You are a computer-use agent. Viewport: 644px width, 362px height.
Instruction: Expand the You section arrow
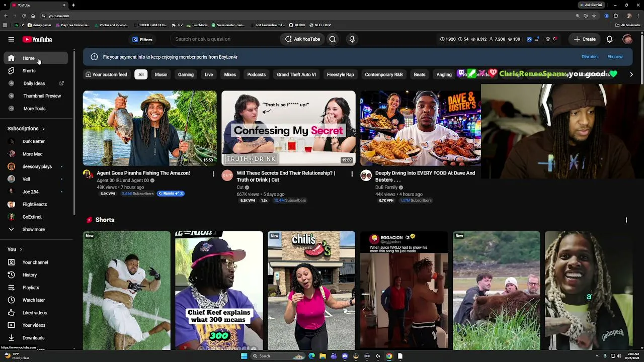[x=21, y=249]
